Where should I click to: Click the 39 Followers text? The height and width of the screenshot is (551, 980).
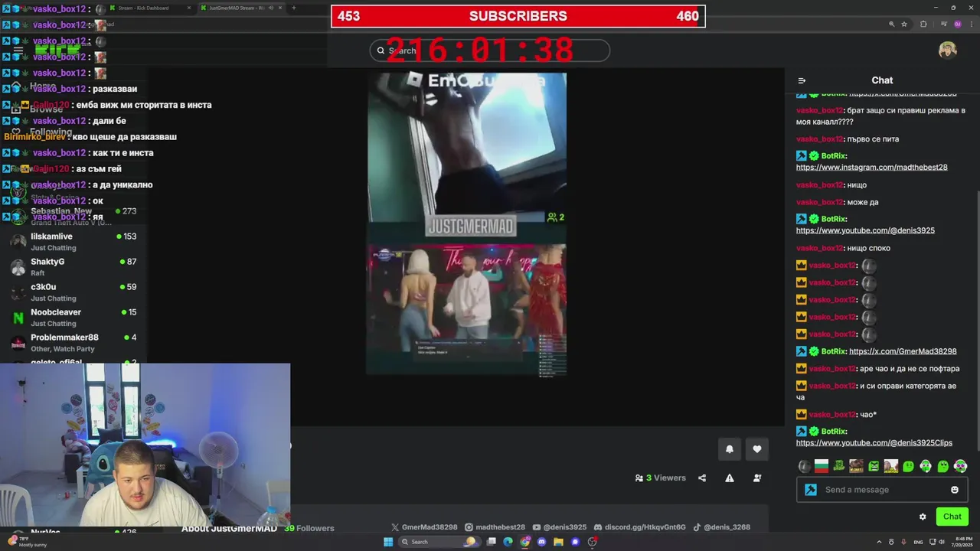309,528
